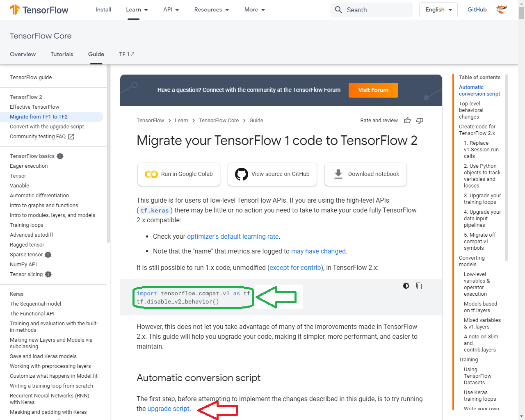Jump to A note on Slim section
Viewport: 525px width, 420px height.
tap(481, 343)
